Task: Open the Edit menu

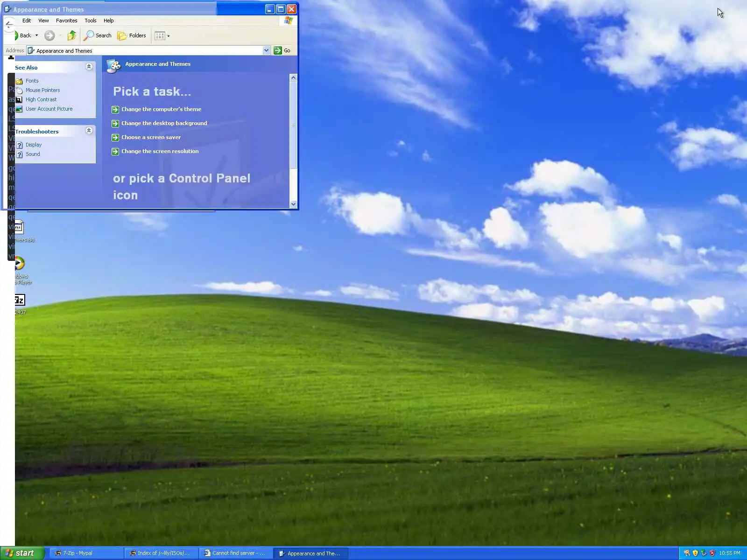Action: [27, 21]
